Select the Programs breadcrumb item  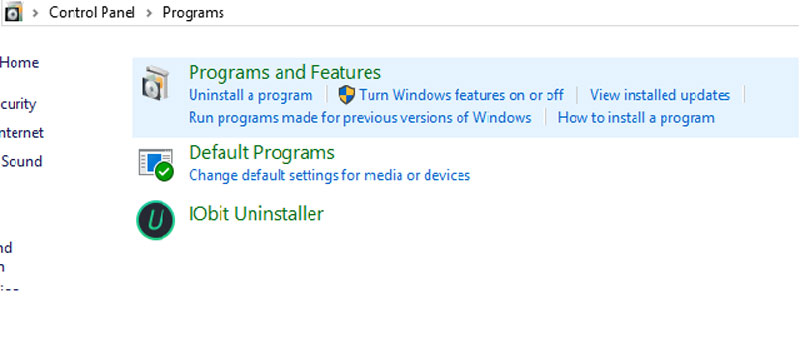coord(193,13)
